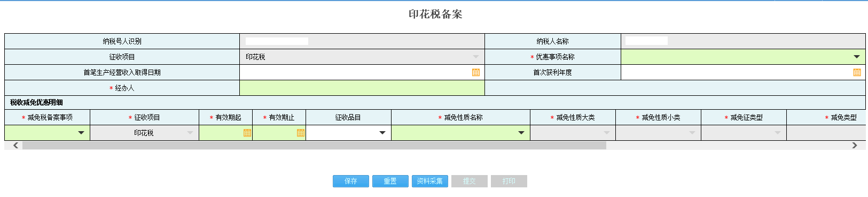The image size is (868, 197).
Task: Open 资料采集 button
Action: [430, 181]
